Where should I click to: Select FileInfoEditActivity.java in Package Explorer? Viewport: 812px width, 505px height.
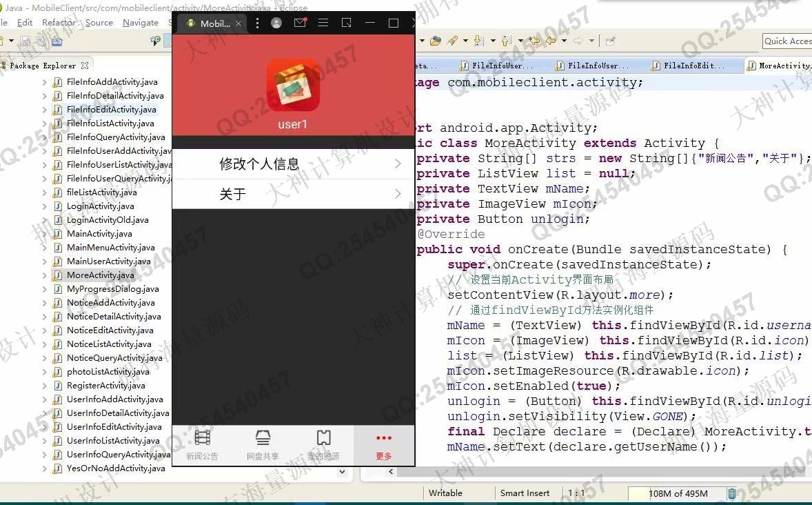pyautogui.click(x=112, y=110)
